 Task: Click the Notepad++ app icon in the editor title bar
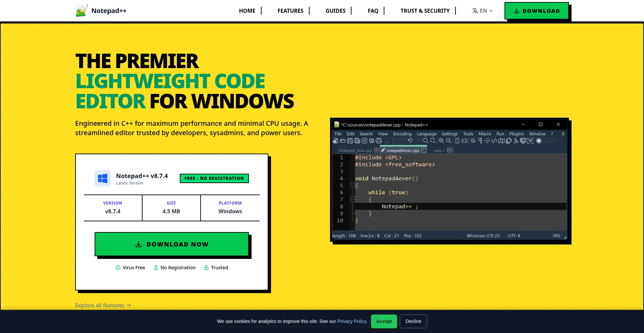[337, 125]
